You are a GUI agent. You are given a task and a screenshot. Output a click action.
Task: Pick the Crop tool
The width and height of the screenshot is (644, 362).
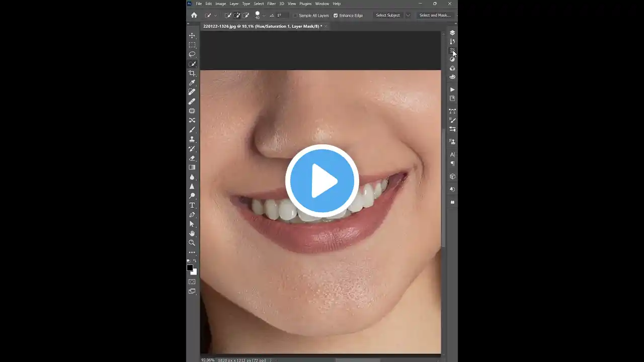click(x=192, y=73)
